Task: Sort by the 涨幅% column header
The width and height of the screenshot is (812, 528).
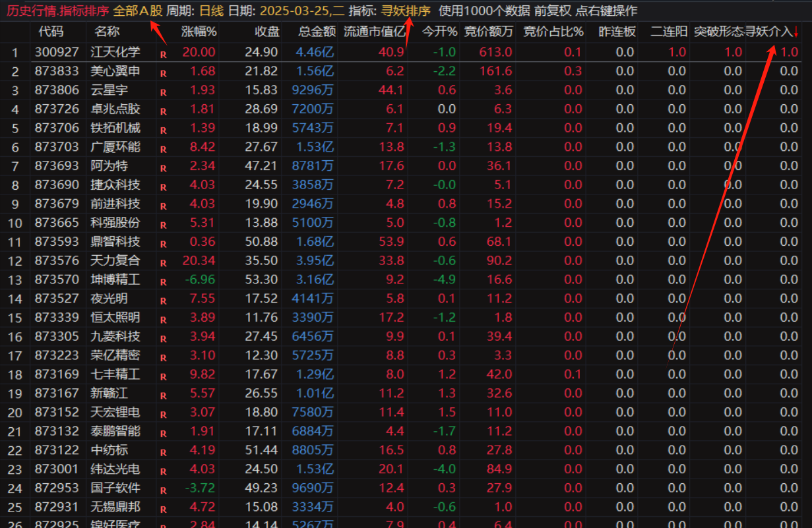Action: (199, 32)
